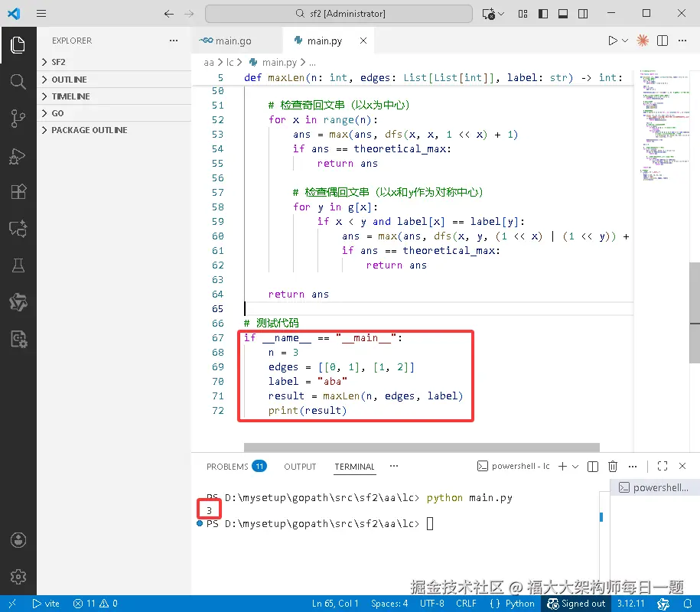Show more panel tabs ellipsis
The height and width of the screenshot is (612, 700).
393,466
